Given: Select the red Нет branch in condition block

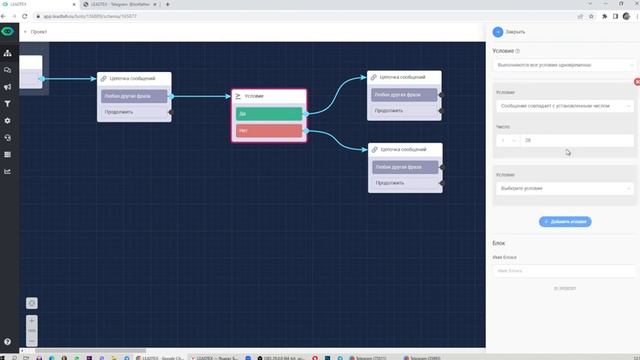Looking at the screenshot, I should coord(269,131).
